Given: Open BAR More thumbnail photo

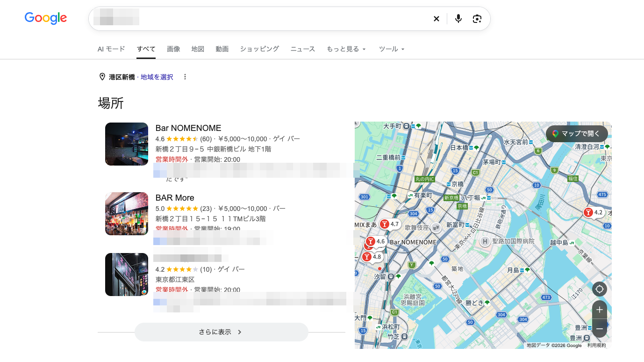Looking at the screenshot, I should [x=127, y=214].
